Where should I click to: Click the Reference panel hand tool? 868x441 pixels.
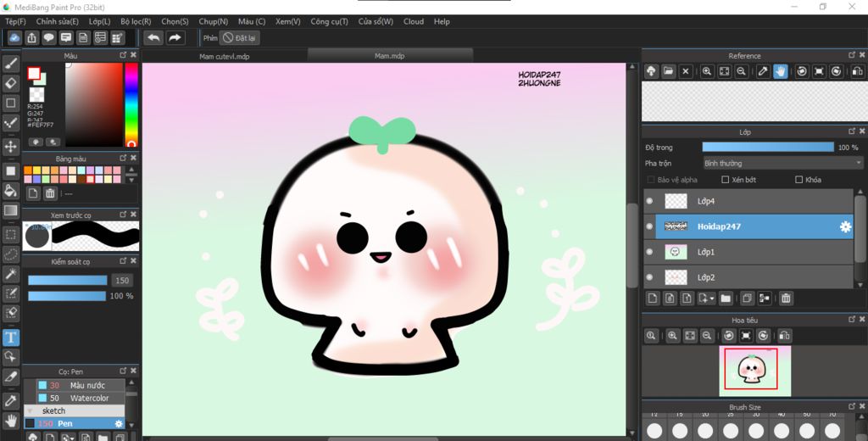click(x=781, y=71)
